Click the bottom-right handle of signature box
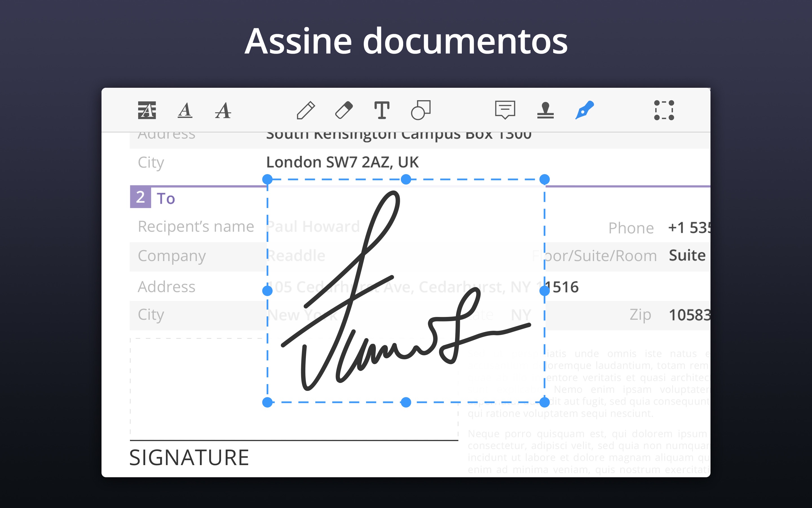 (x=545, y=402)
